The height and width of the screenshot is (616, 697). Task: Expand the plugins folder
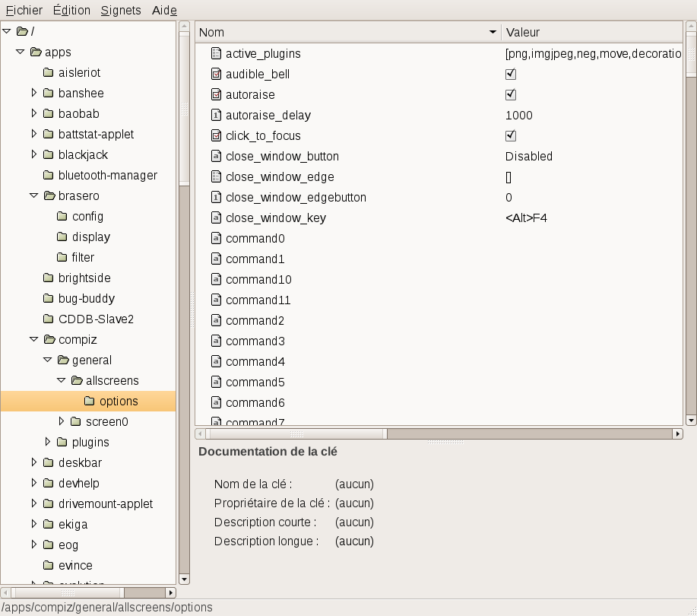(48, 441)
